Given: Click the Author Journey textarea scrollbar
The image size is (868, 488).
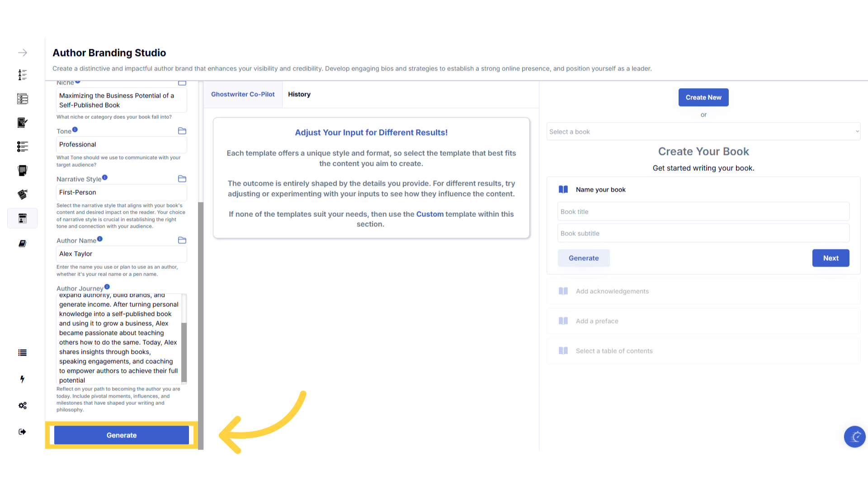Looking at the screenshot, I should [x=184, y=352].
